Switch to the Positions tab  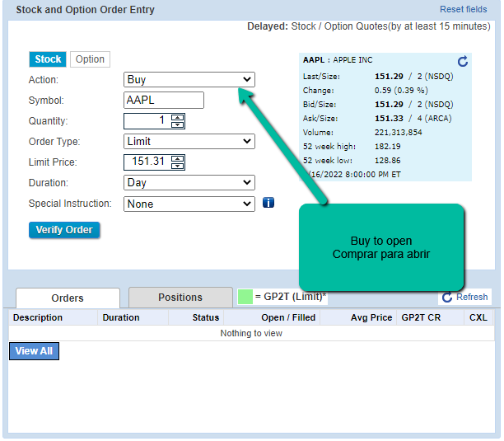[180, 298]
